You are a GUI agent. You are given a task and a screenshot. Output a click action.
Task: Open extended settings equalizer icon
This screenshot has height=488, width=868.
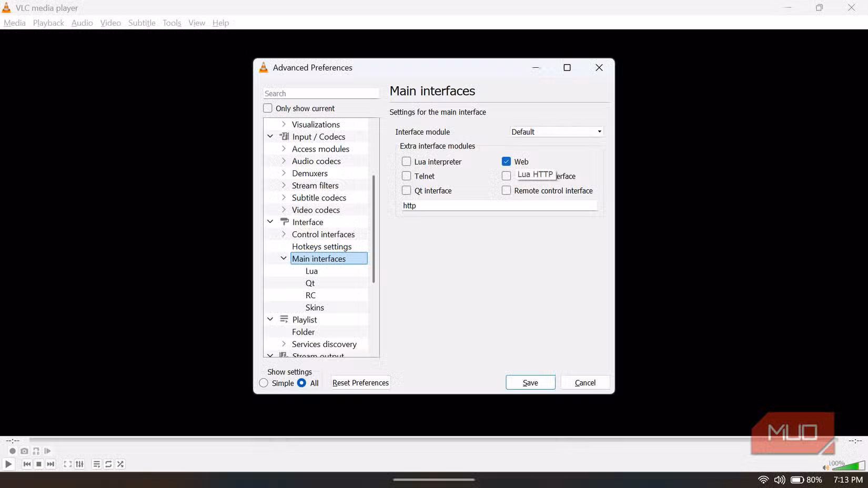(x=79, y=464)
